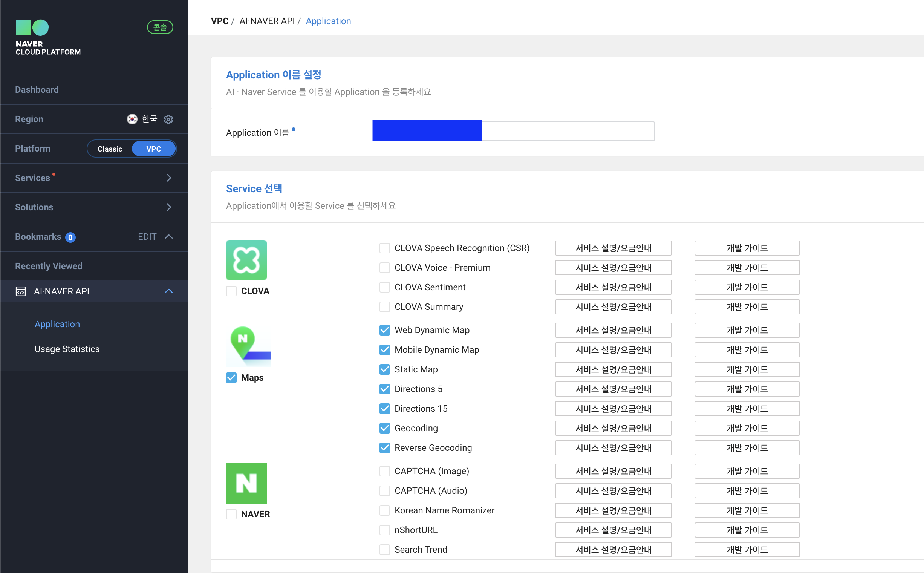Open 개발 가이드 for Static Map
This screenshot has height=573, width=924.
(747, 369)
